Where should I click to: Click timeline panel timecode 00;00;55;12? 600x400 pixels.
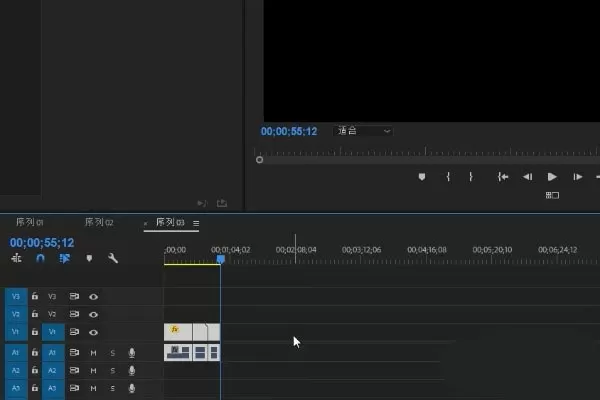[42, 243]
